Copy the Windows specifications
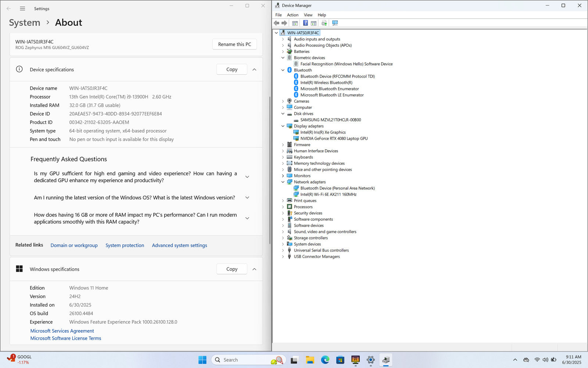Screen dimensions: 588x368 coord(232,269)
